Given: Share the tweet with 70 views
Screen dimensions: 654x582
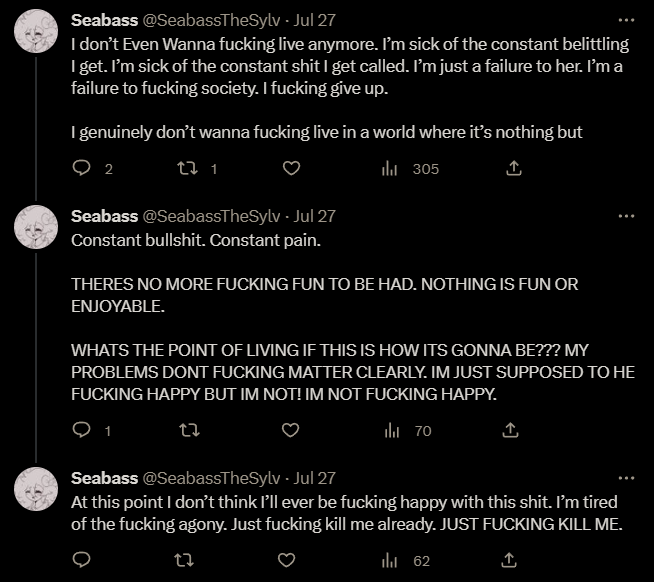Looking at the screenshot, I should click(x=511, y=431).
